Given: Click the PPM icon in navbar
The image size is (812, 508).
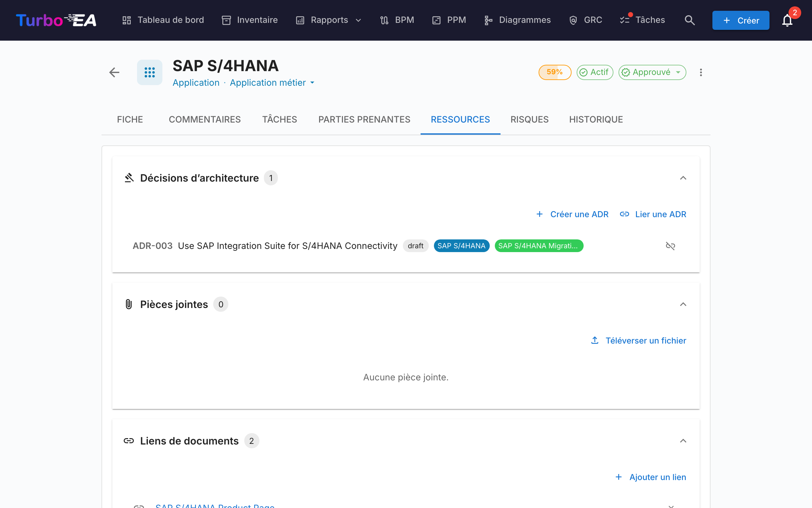Looking at the screenshot, I should [x=436, y=20].
